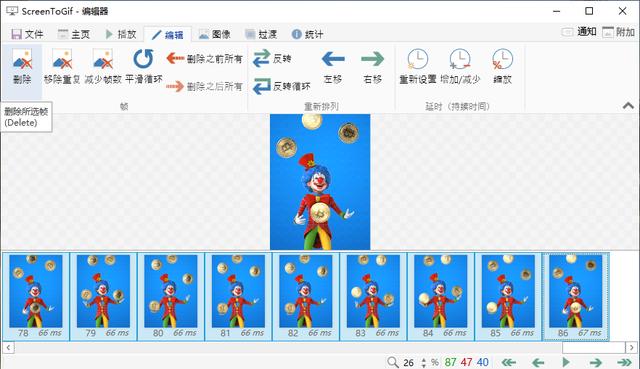Click the Delete frame icon (删除)
The image size is (640, 369).
pyautogui.click(x=22, y=59)
